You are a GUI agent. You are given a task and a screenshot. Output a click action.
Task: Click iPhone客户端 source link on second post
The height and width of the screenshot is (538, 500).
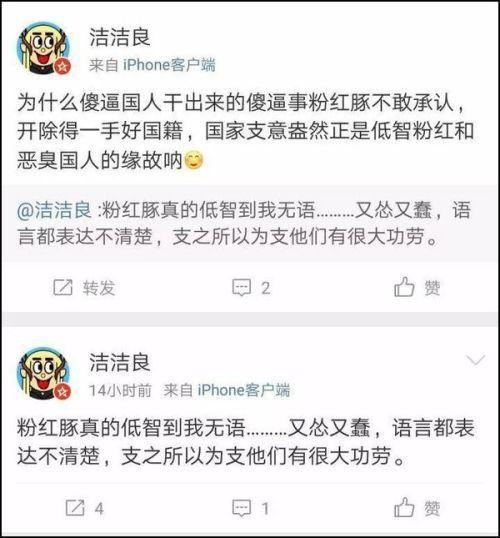click(x=244, y=390)
